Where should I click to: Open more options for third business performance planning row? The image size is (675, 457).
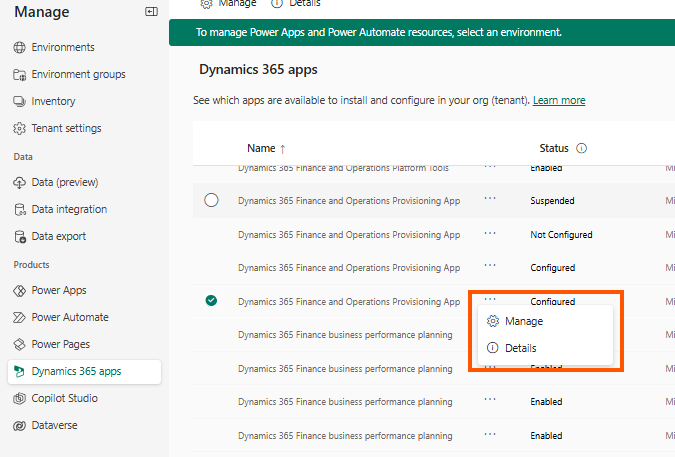(490, 399)
